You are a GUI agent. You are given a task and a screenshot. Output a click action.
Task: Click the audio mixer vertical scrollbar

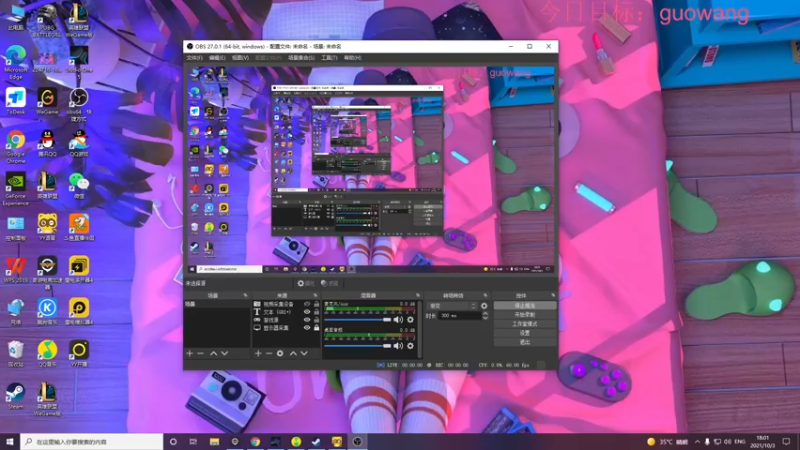419,329
